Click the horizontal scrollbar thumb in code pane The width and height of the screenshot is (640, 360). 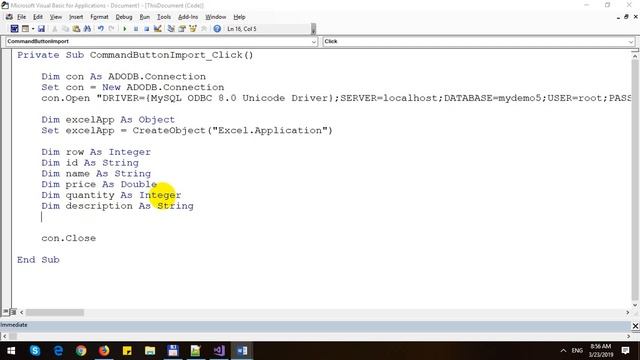[55, 312]
